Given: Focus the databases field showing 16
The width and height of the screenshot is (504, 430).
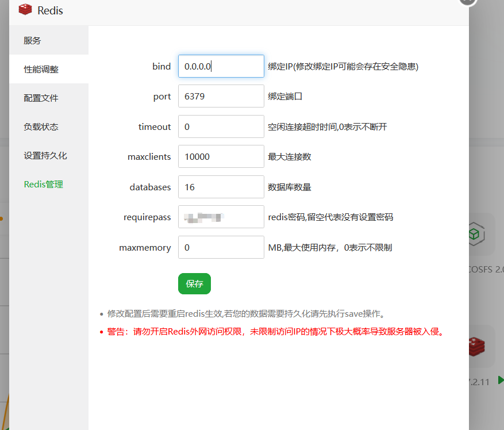Looking at the screenshot, I should [x=221, y=187].
